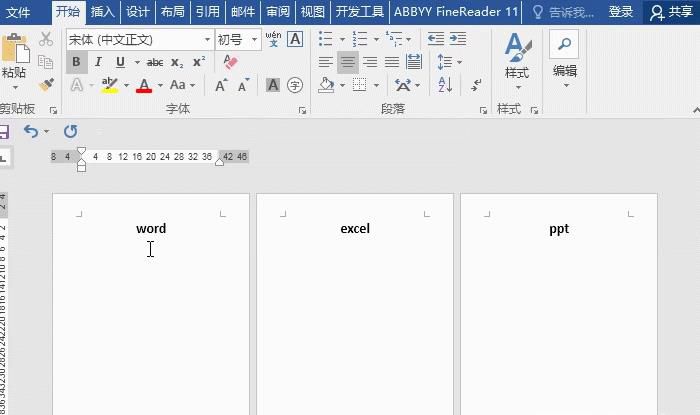Image resolution: width=700 pixels, height=415 pixels.
Task: Toggle Italic formatting
Action: coord(98,62)
